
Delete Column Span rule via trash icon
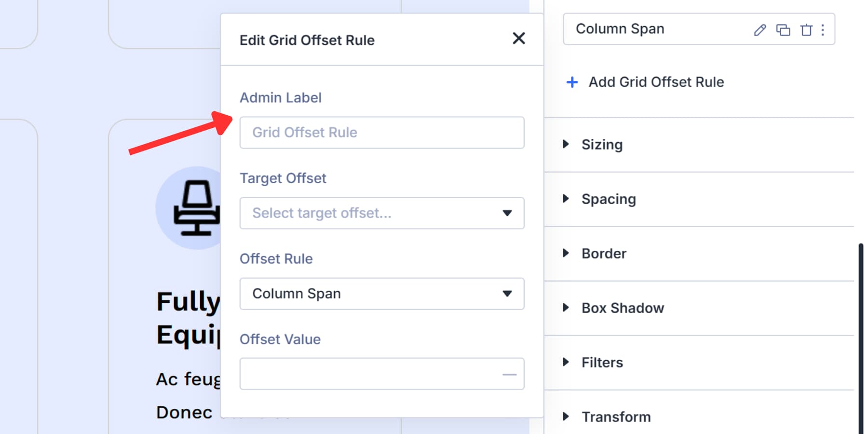click(806, 30)
